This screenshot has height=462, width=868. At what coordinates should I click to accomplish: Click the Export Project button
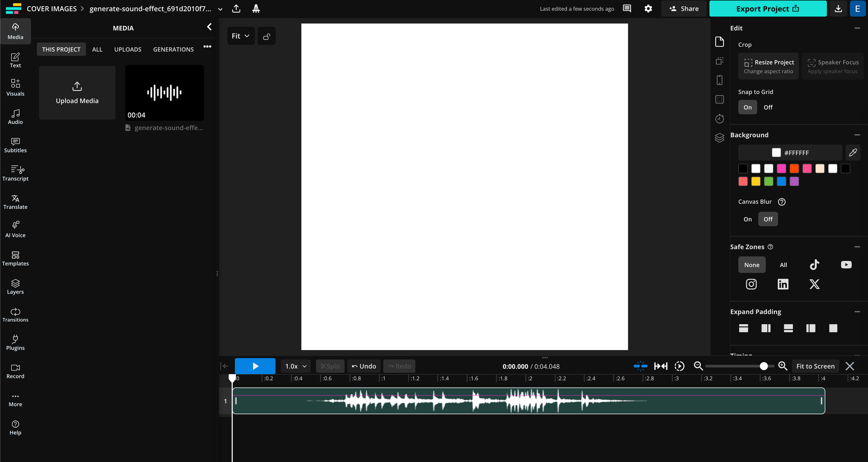pyautogui.click(x=768, y=9)
